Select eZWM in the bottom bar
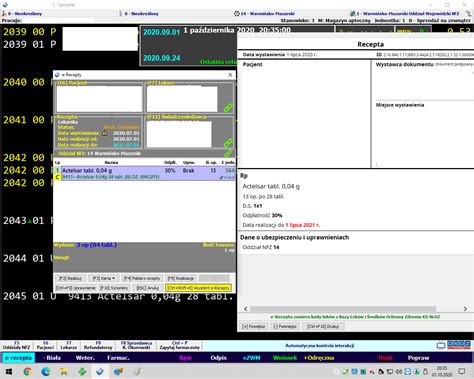The height and width of the screenshot is (379, 474). pyautogui.click(x=252, y=358)
